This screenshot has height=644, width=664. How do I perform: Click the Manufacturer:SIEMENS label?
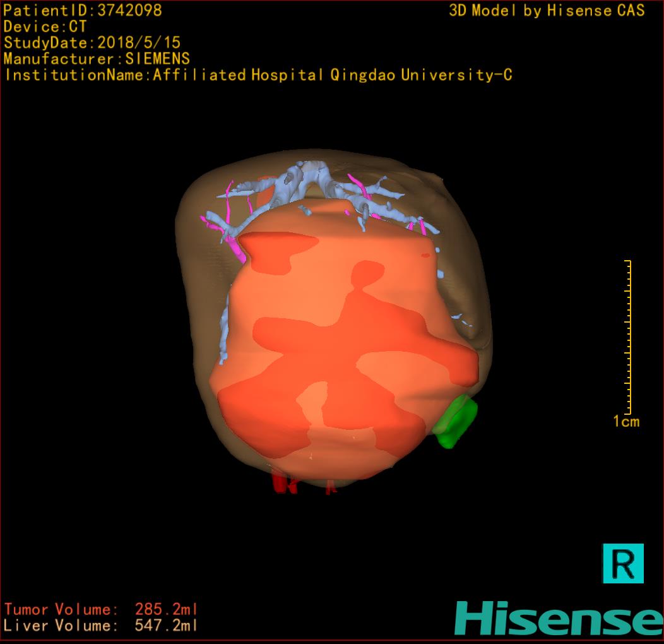[97, 59]
